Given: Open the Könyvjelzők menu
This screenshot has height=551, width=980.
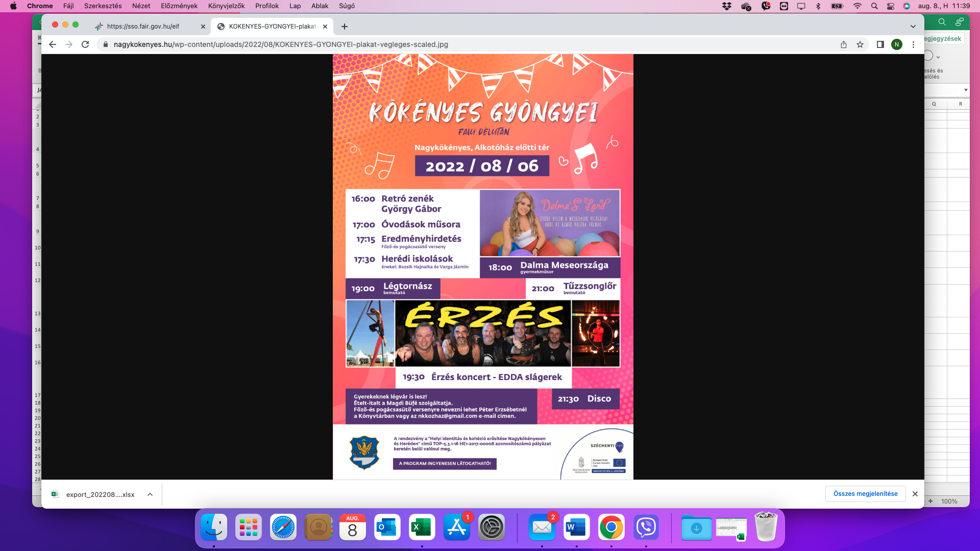Looking at the screenshot, I should point(226,6).
